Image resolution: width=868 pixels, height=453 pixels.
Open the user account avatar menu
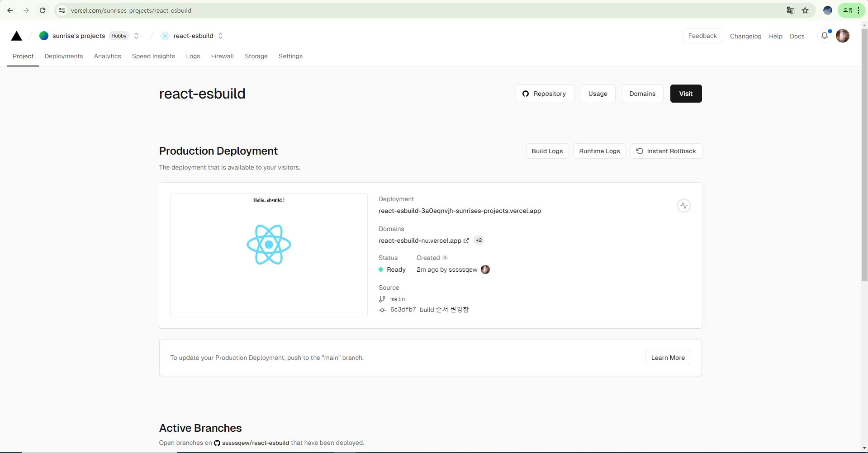point(842,36)
